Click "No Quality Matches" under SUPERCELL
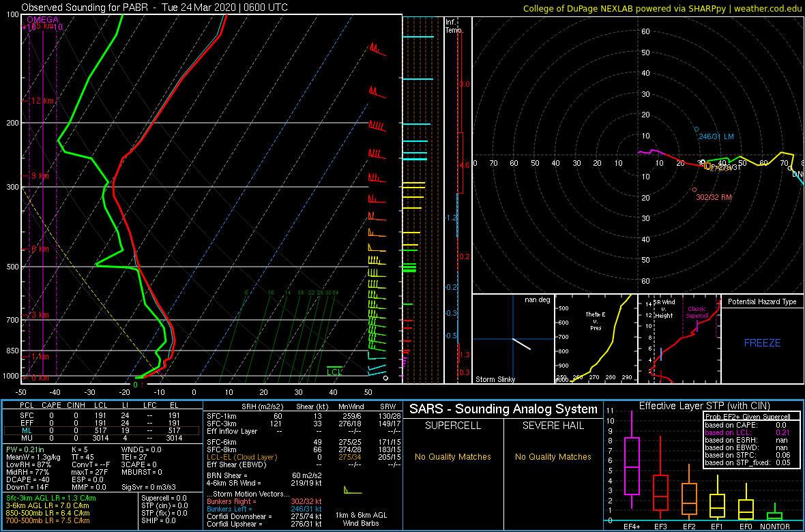The height and width of the screenshot is (532, 805). click(452, 457)
